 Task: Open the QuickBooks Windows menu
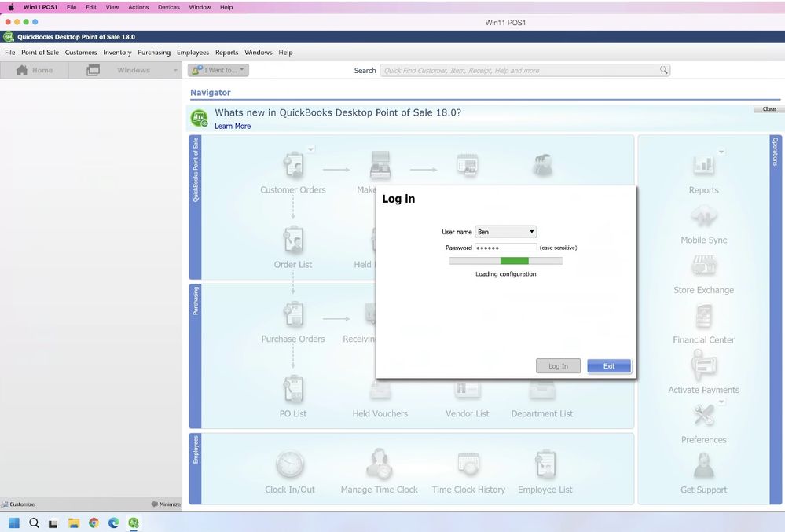(259, 52)
